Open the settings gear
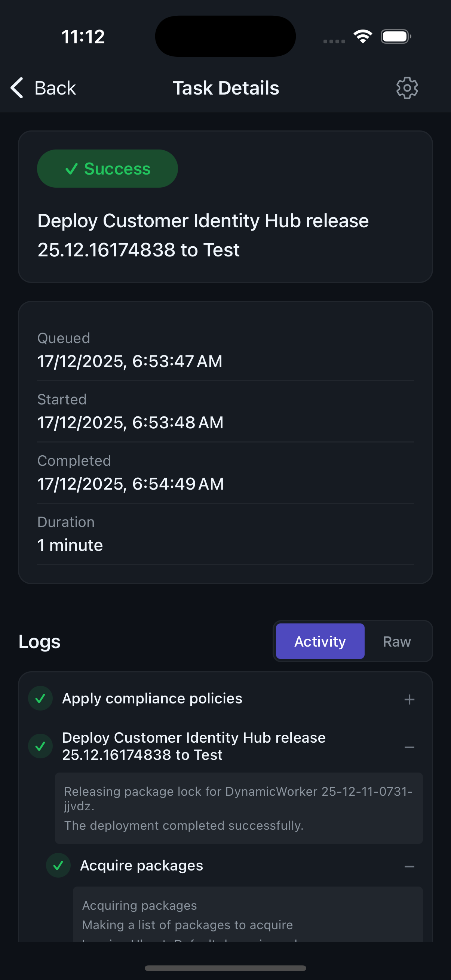 [406, 87]
